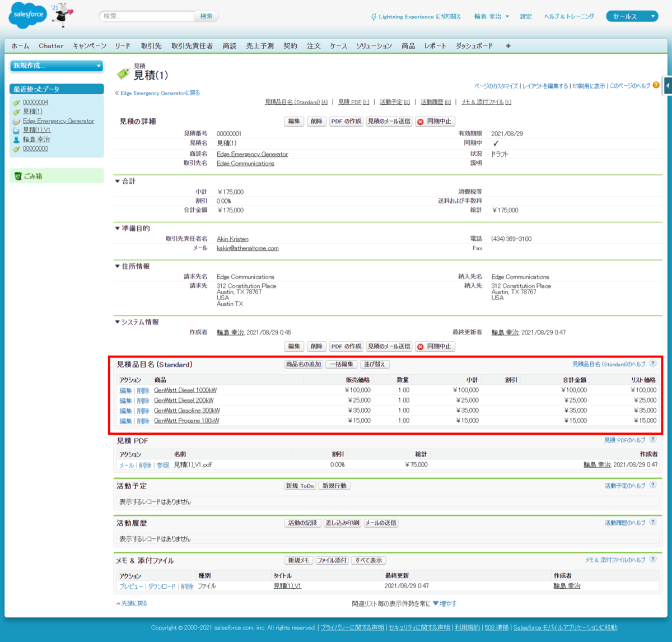The height and width of the screenshot is (642, 672).
Task: Open help icon for 見積 PDF list
Action: (652, 440)
